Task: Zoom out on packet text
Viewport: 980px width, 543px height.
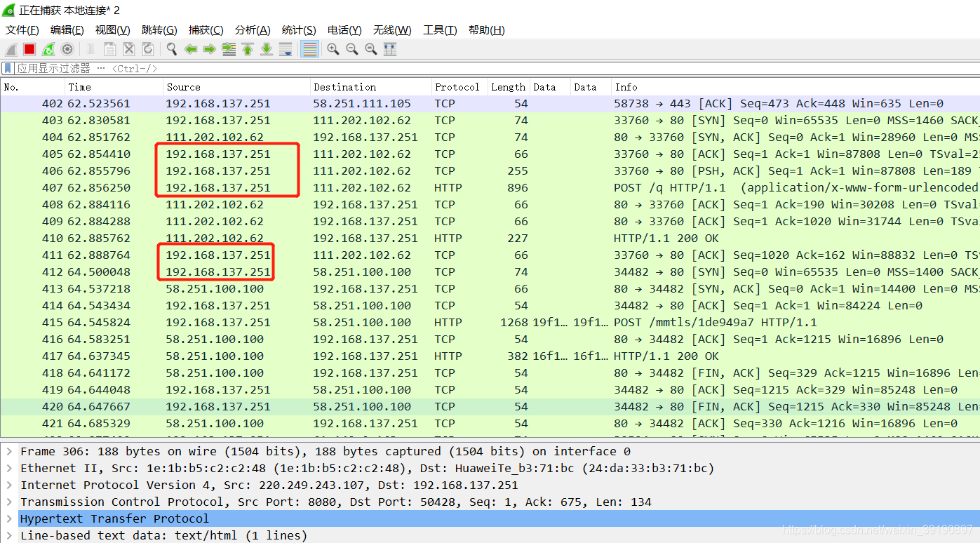Action: tap(352, 49)
